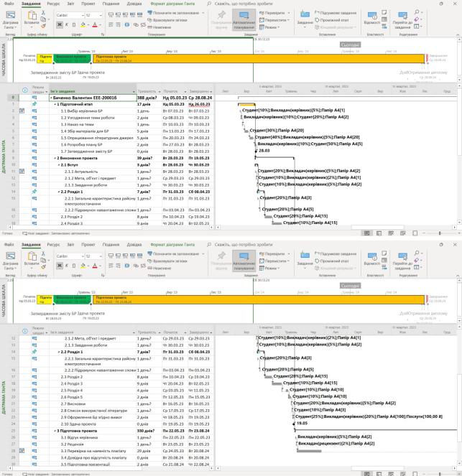Click Unlink tasks icon in top window
This screenshot has width=462, height=476.
point(143,24)
